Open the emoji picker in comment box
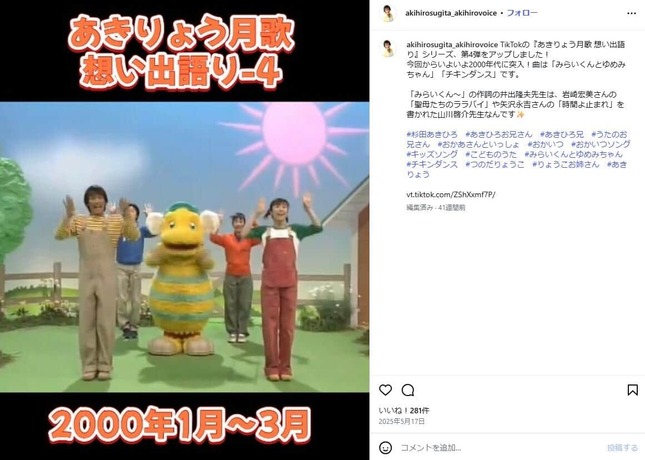 coord(385,447)
